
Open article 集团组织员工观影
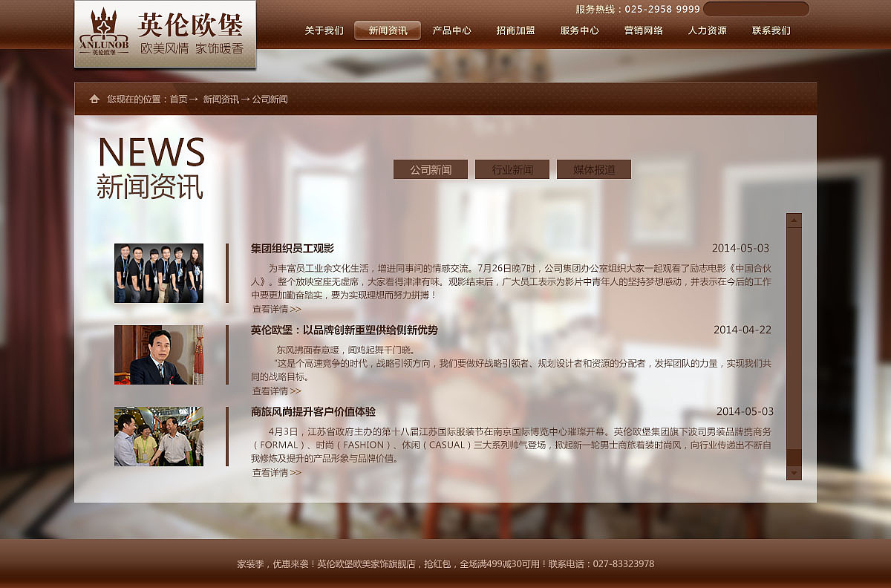pyautogui.click(x=293, y=249)
